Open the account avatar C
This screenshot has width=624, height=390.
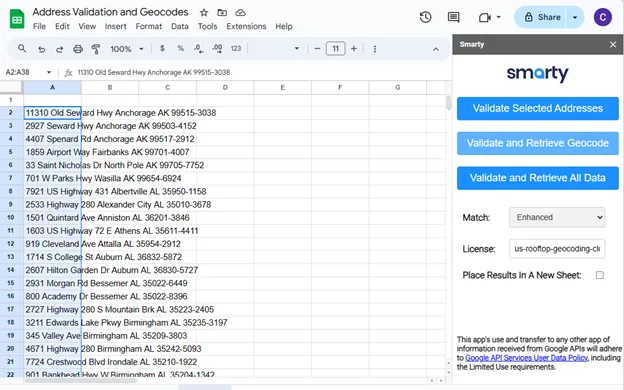tap(603, 17)
